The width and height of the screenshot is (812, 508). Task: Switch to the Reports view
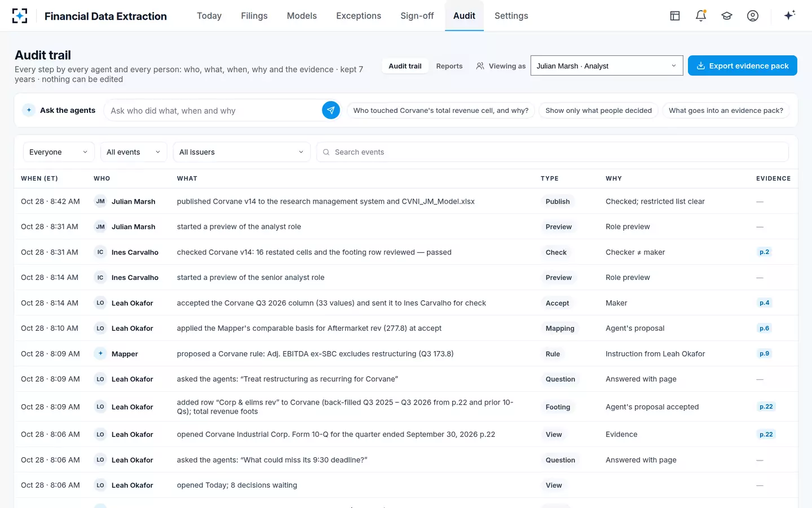point(449,66)
